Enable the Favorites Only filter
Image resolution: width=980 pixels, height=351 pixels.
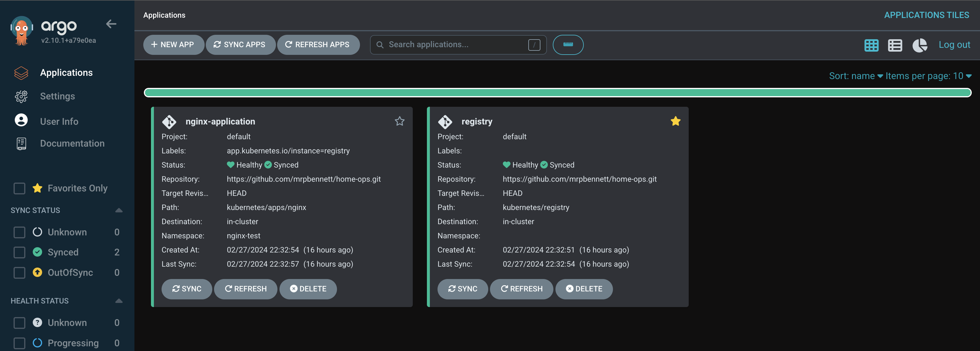coord(19,188)
